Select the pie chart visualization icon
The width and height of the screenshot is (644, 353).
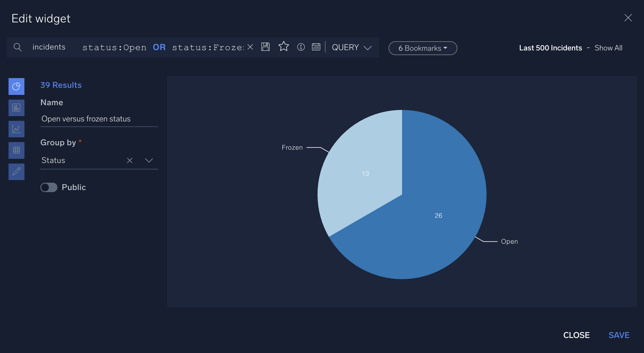pos(16,86)
